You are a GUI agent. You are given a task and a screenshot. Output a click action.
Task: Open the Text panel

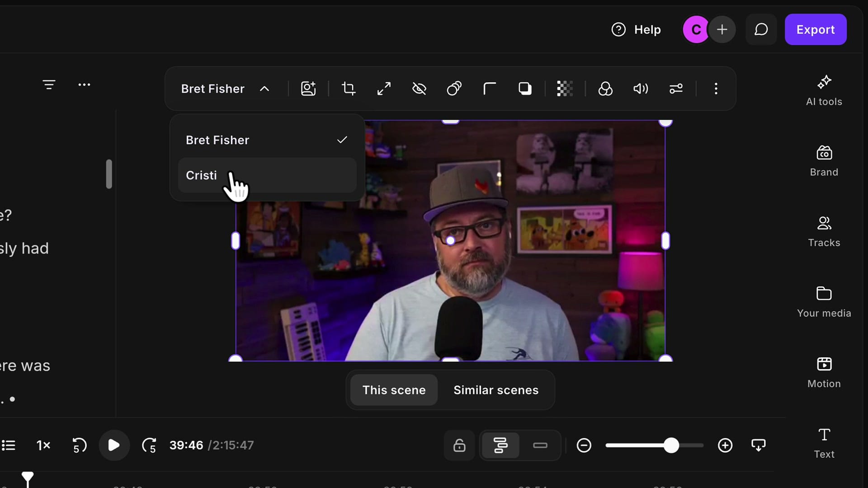(824, 443)
